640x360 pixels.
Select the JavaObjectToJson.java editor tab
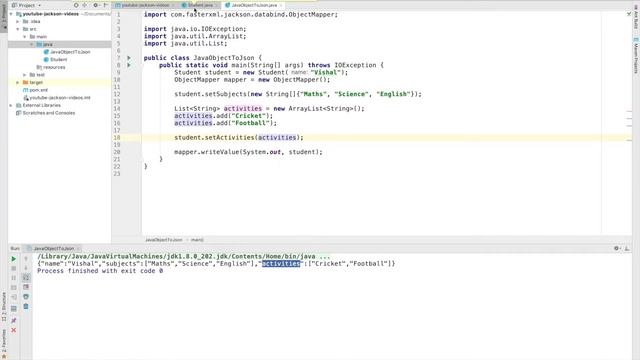pyautogui.click(x=254, y=5)
